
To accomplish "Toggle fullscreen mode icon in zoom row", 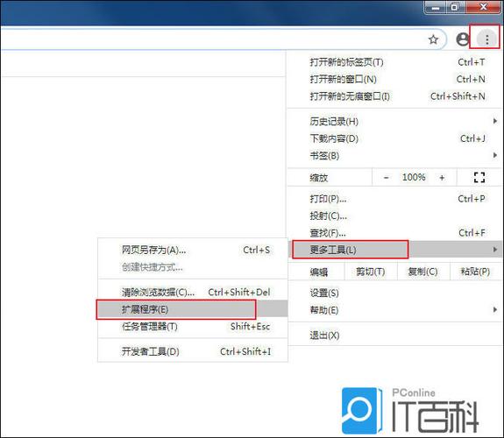I will [x=479, y=177].
